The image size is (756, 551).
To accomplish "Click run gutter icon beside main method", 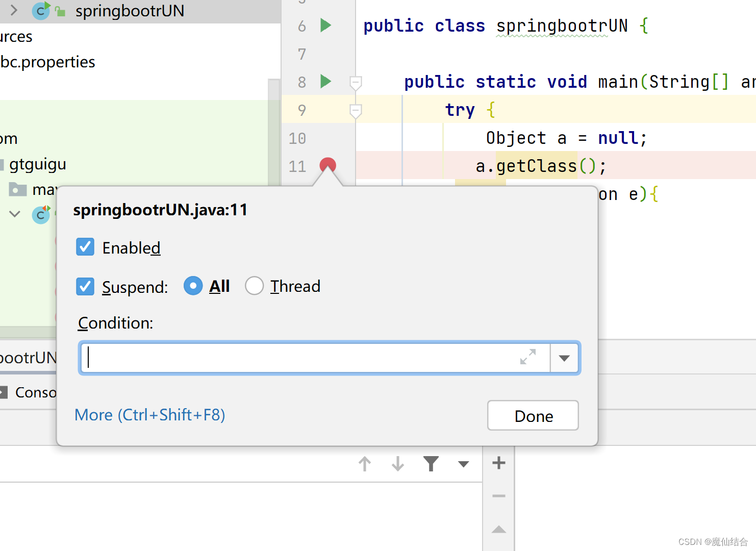I will [x=325, y=81].
